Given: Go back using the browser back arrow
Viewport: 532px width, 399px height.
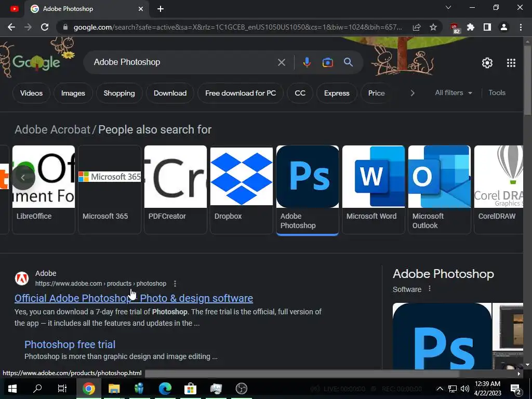Looking at the screenshot, I should point(11,27).
